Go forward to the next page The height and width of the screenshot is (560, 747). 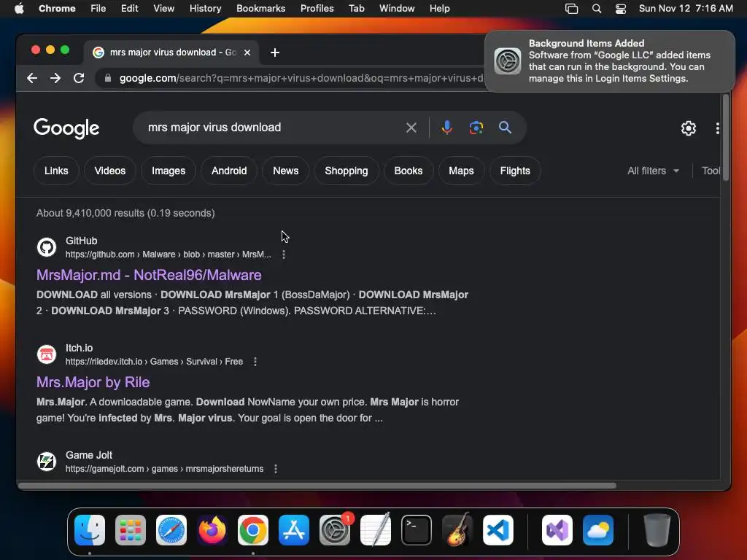pos(55,78)
